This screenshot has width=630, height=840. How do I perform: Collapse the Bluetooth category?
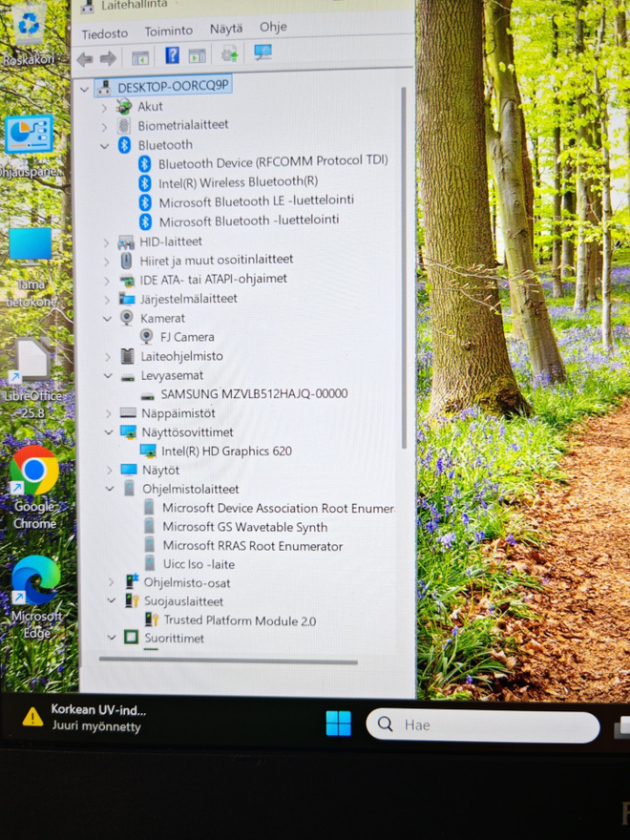click(x=104, y=146)
